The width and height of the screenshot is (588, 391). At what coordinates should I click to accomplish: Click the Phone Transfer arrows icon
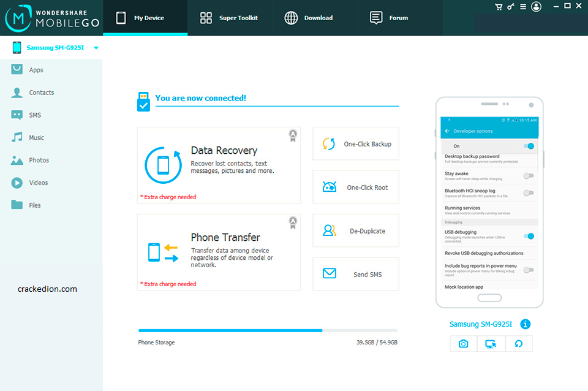pyautogui.click(x=163, y=252)
